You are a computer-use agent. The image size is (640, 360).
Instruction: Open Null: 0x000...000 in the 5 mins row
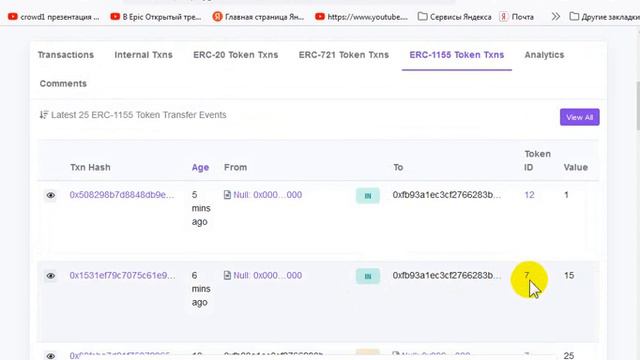[x=268, y=195]
